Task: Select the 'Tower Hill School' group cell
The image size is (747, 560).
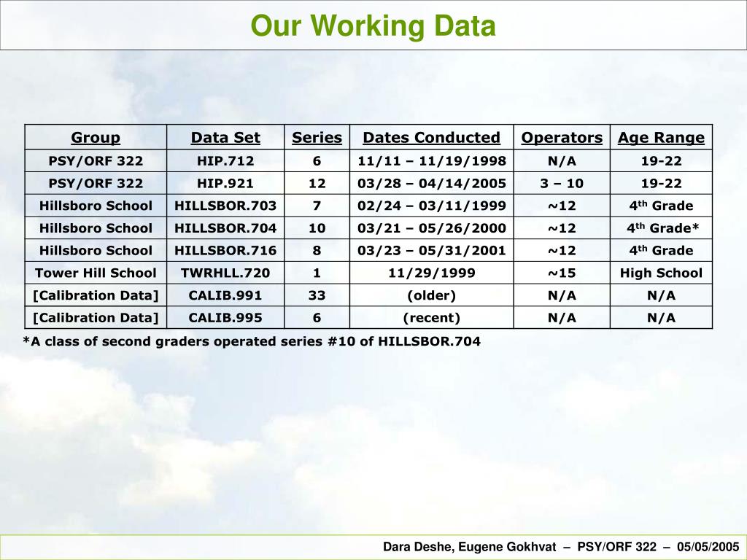Action: pyautogui.click(x=96, y=273)
